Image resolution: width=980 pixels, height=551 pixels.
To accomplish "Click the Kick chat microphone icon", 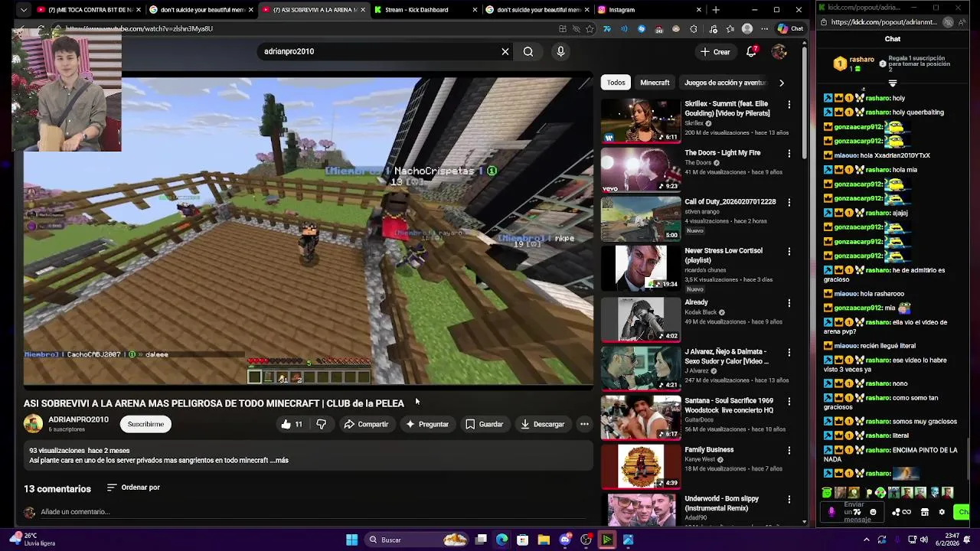I will 831,512.
